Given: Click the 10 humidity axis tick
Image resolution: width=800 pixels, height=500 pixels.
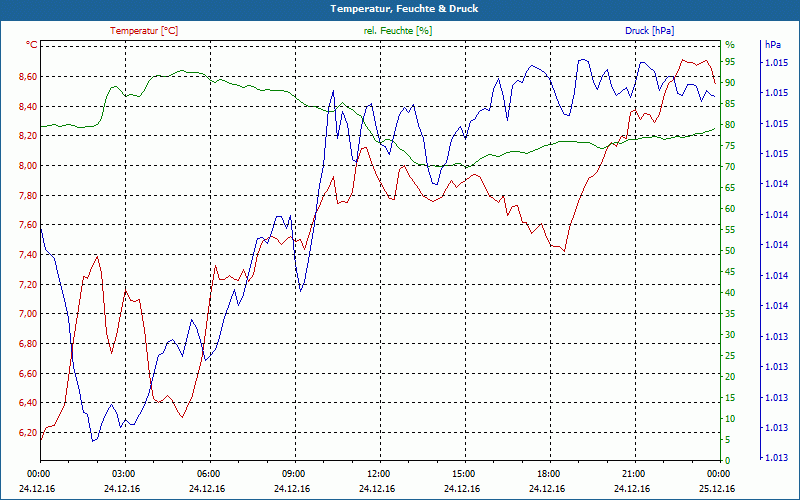Looking at the screenshot, I should click(x=730, y=419).
